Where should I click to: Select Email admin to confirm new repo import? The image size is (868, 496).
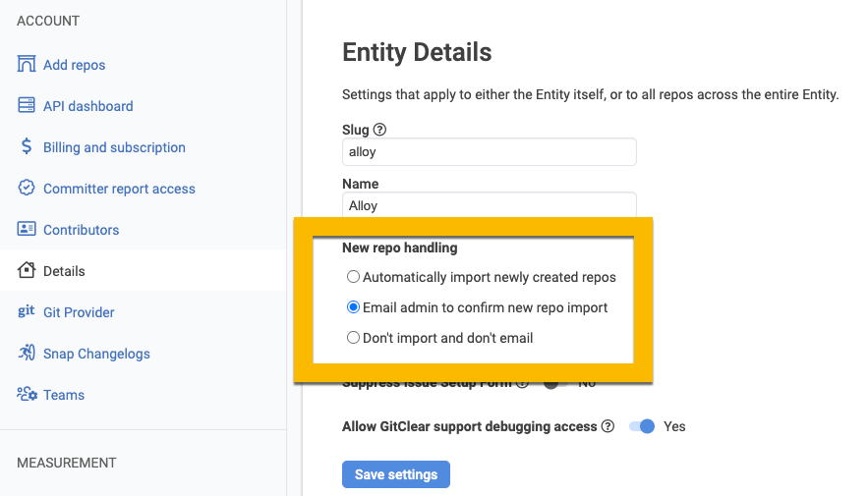tap(354, 307)
